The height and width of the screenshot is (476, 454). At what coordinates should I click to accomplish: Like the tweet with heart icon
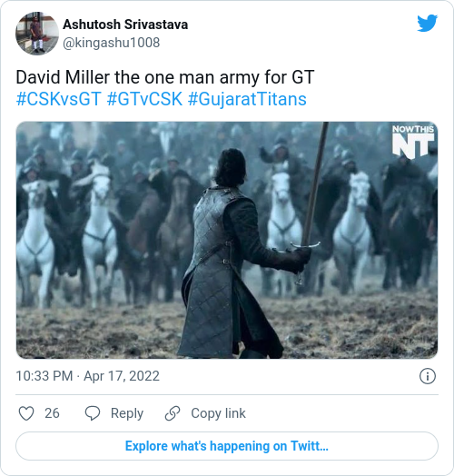[26, 413]
